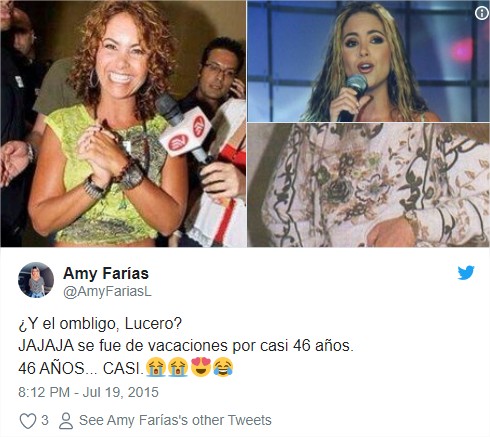The image size is (490, 437).
Task: Click the laughing tears emoji
Action: 223,367
